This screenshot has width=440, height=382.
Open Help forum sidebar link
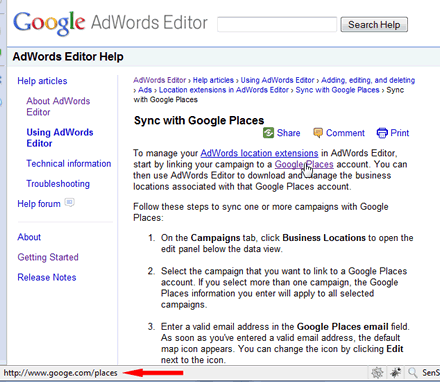click(39, 204)
